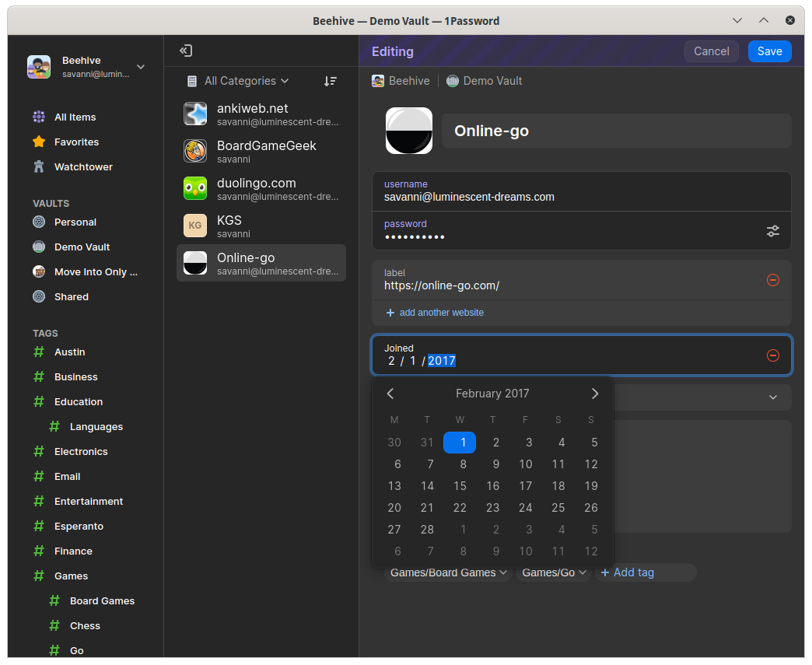
Task: Remove the Joined field with minus icon
Action: pyautogui.click(x=772, y=355)
